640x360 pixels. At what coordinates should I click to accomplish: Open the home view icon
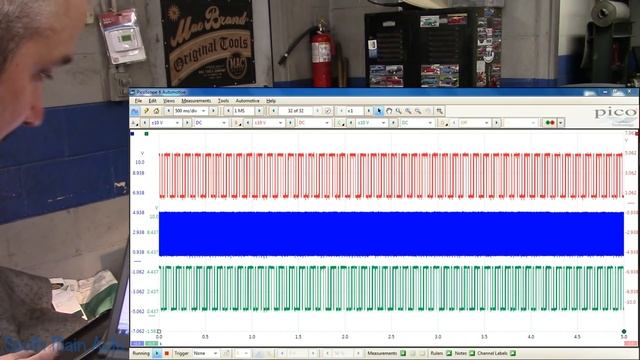(156, 111)
